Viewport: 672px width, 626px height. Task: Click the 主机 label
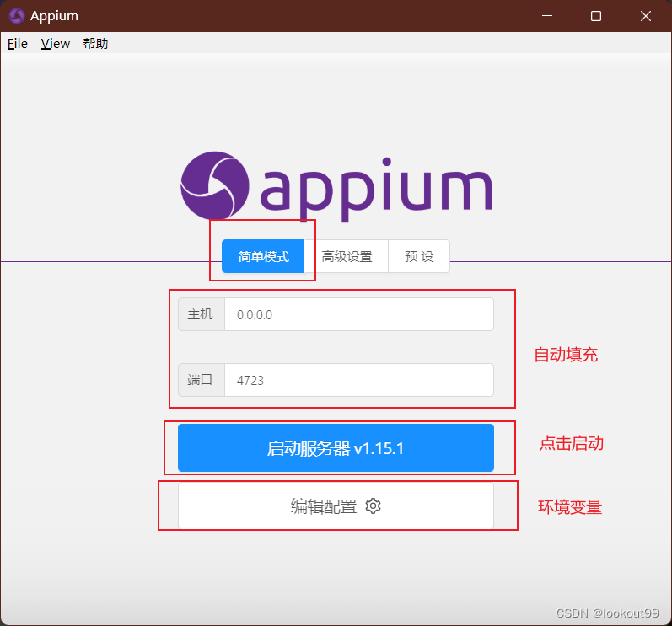(202, 315)
